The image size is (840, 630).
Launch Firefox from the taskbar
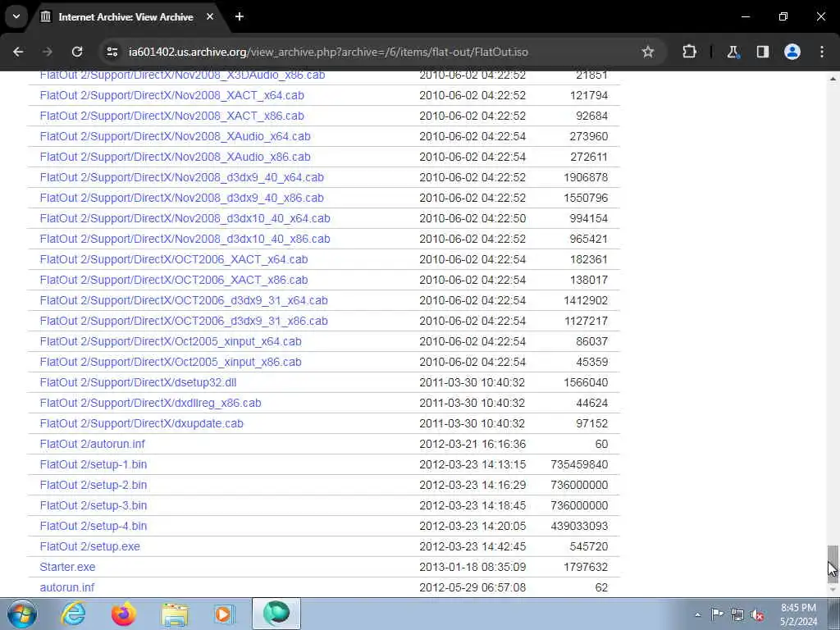coord(123,614)
